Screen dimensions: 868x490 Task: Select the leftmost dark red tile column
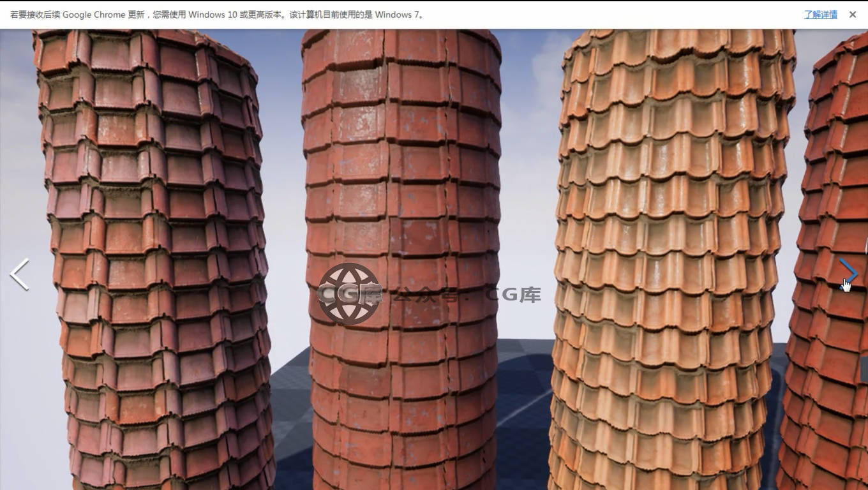[153, 191]
